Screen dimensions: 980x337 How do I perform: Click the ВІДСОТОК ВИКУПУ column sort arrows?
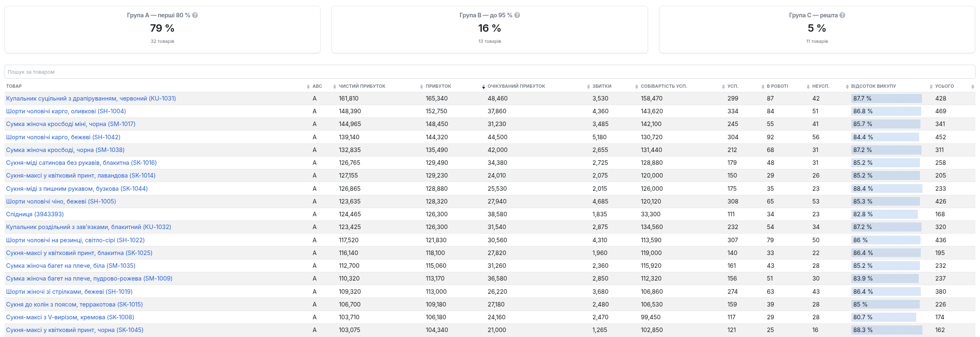pyautogui.click(x=931, y=87)
